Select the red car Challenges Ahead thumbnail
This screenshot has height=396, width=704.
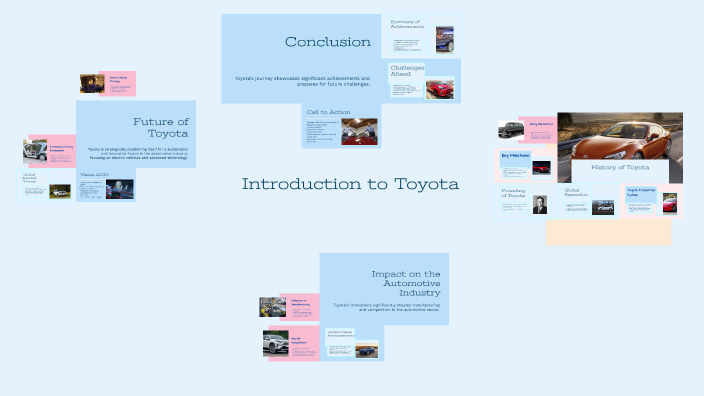click(x=440, y=90)
